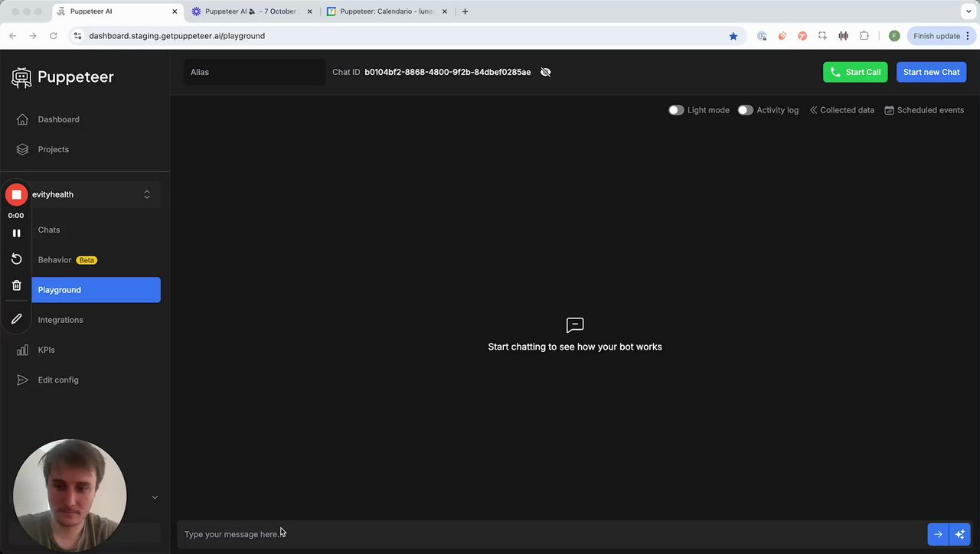
Task: Click the message input field
Action: tap(551, 534)
